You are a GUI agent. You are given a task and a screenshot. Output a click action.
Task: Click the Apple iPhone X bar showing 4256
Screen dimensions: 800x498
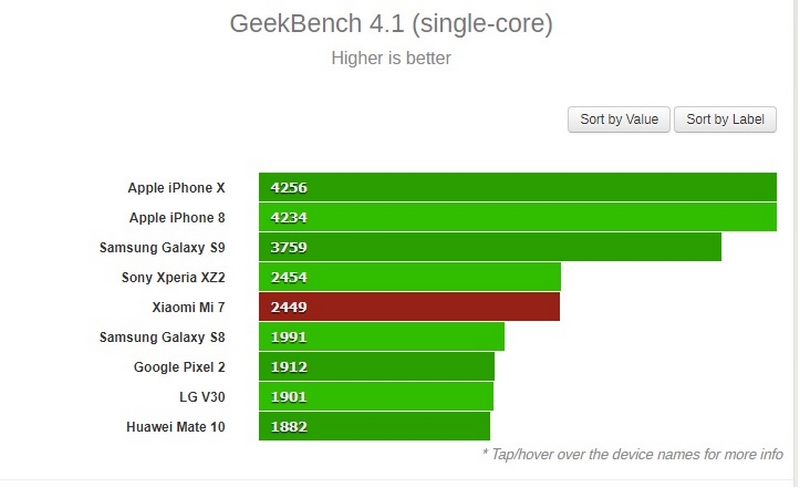[x=517, y=188]
